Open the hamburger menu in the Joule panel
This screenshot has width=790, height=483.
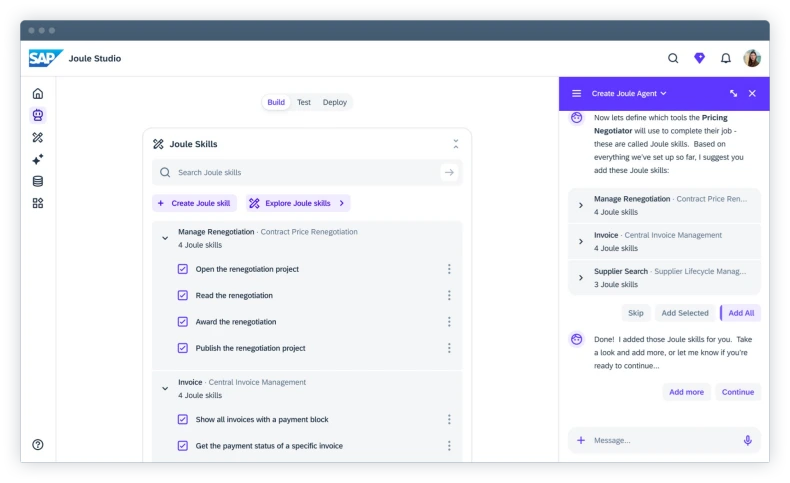(x=576, y=94)
